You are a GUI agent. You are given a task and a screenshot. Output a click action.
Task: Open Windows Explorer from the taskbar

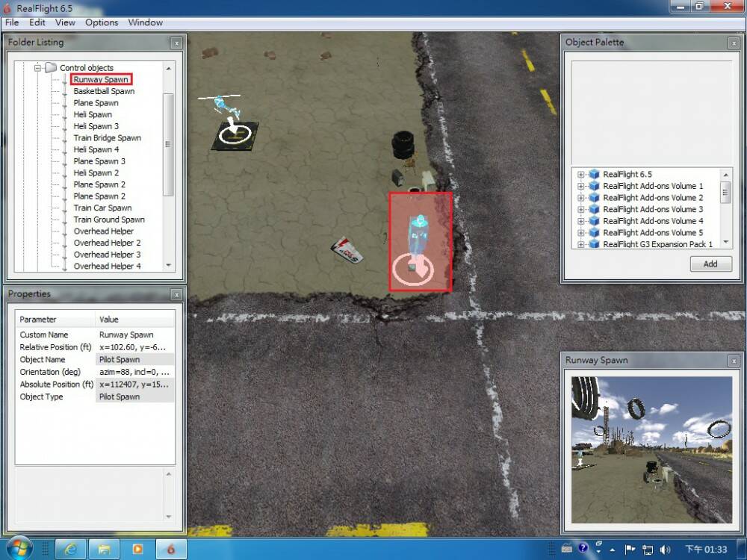pos(104,550)
